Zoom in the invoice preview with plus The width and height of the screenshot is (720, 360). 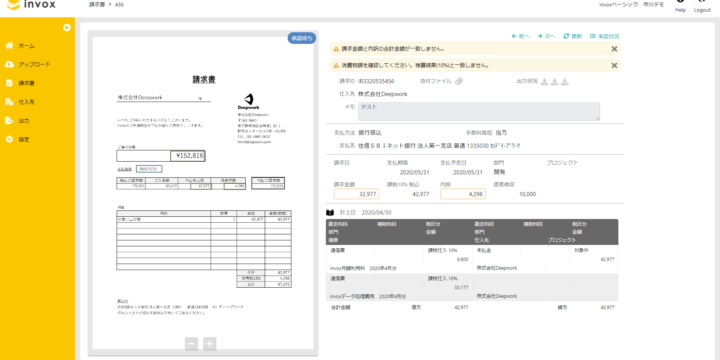pyautogui.click(x=209, y=343)
